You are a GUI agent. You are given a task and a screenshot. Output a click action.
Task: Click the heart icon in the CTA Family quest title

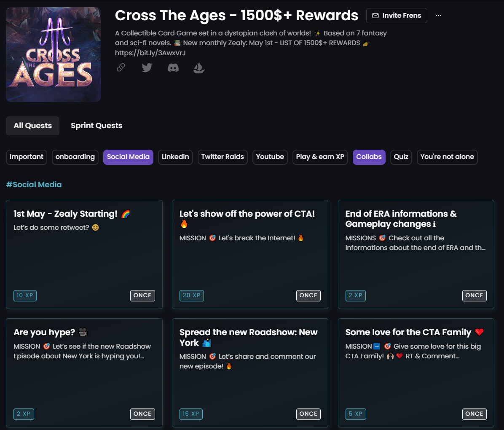coord(478,332)
